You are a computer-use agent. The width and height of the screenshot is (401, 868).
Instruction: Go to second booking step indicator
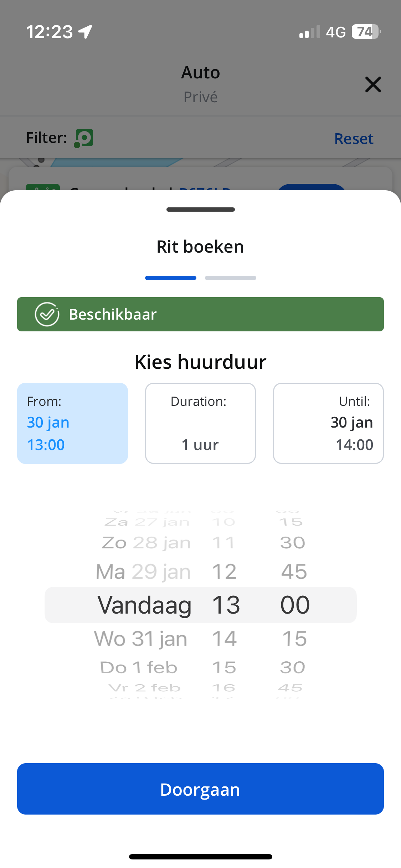coord(230,278)
